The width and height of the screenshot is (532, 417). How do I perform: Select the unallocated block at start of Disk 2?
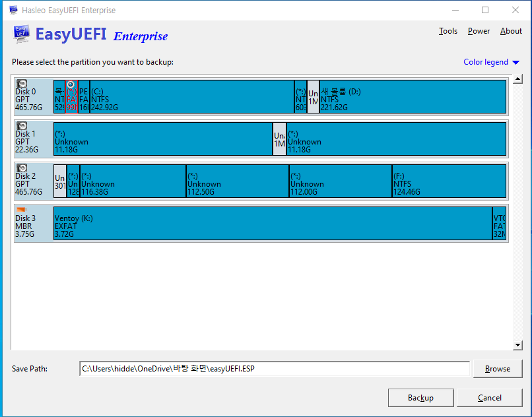coord(60,181)
